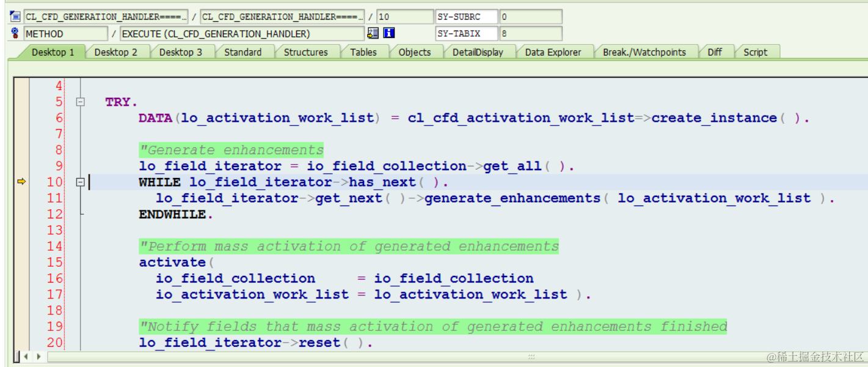Viewport: 868px width, 367px height.
Task: Click the program icon beside CL_CFD_GENERATION_HANDLER field
Action: pos(15,17)
